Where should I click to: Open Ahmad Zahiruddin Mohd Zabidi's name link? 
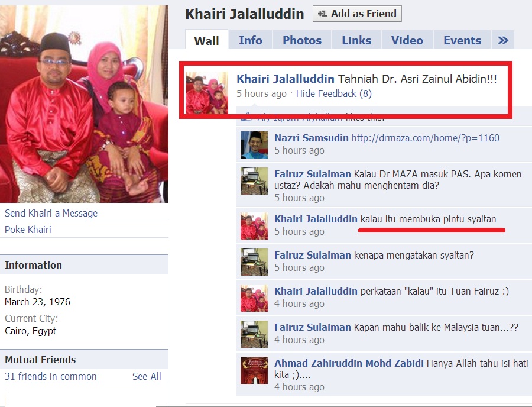tap(349, 363)
